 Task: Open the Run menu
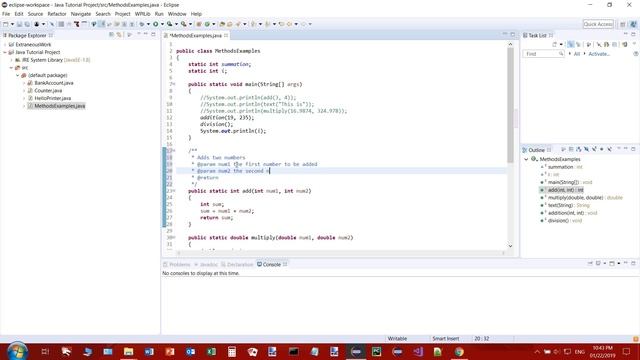coord(159,14)
